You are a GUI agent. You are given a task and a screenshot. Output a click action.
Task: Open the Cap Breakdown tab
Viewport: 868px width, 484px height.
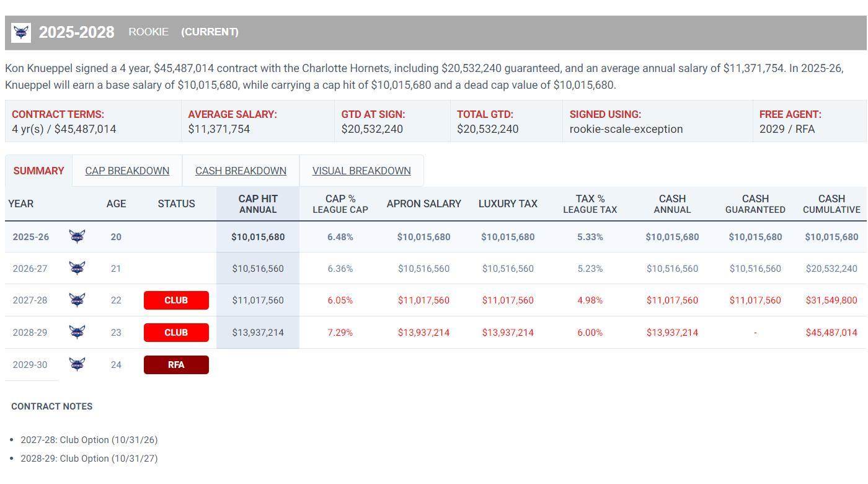127,171
